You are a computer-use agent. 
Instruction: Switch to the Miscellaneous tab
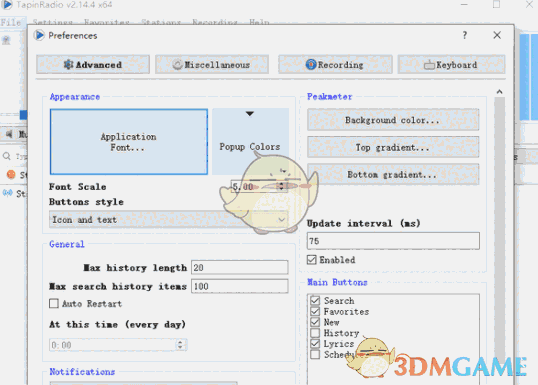[212, 65]
